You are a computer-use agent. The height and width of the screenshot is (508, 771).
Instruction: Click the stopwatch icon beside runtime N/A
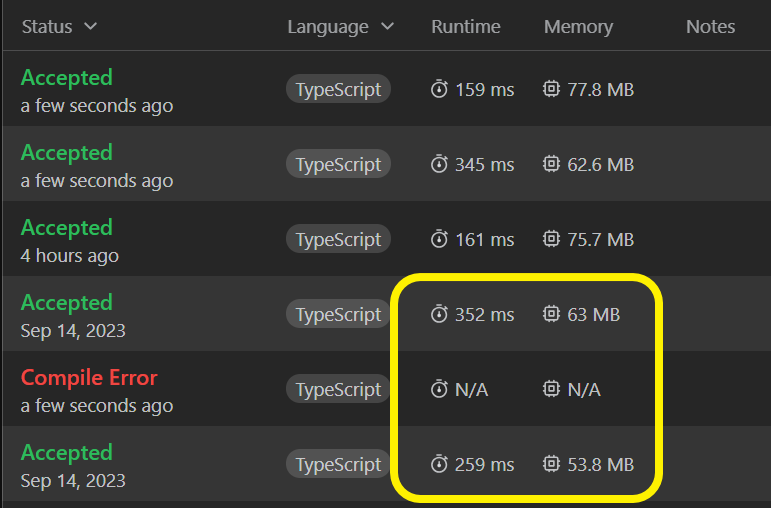439,389
